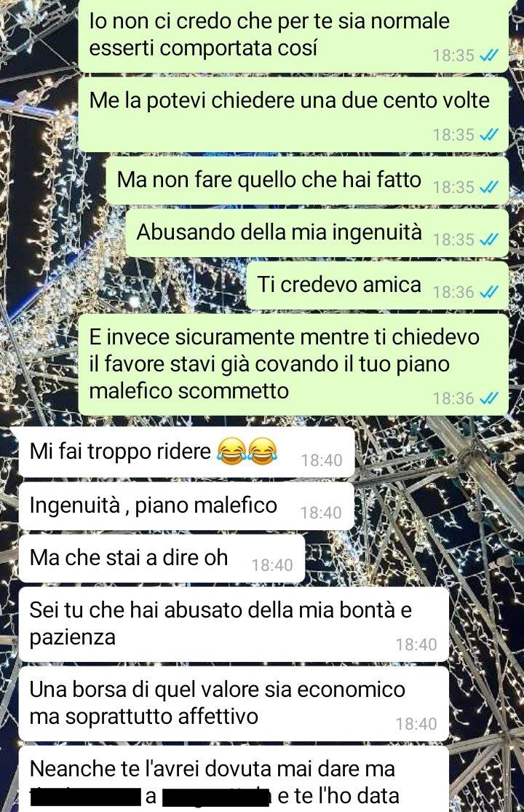Image resolution: width=524 pixels, height=812 pixels.
Task: Select the 'piano malefico scommetto' sent message
Action: [293, 364]
